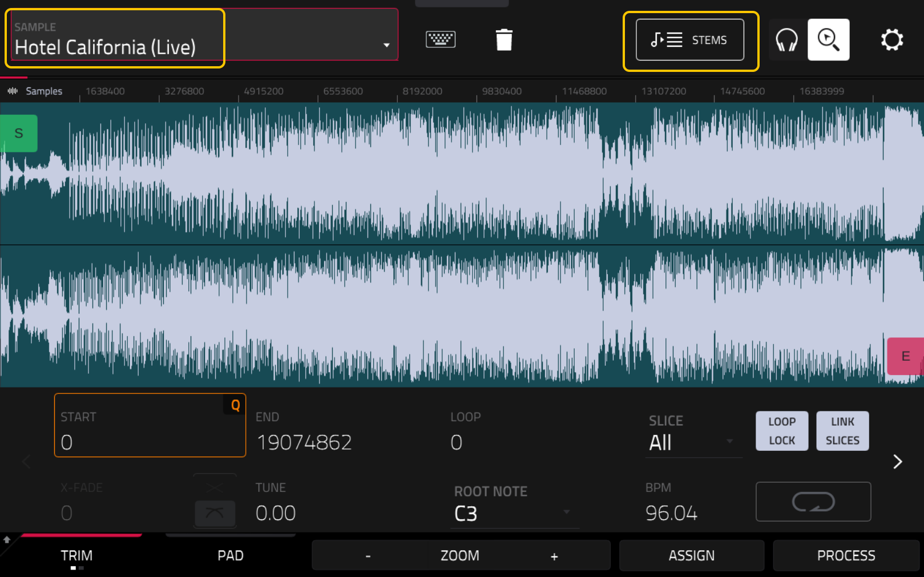Toggle the loop playback icon button
The height and width of the screenshot is (577, 924).
pos(813,502)
